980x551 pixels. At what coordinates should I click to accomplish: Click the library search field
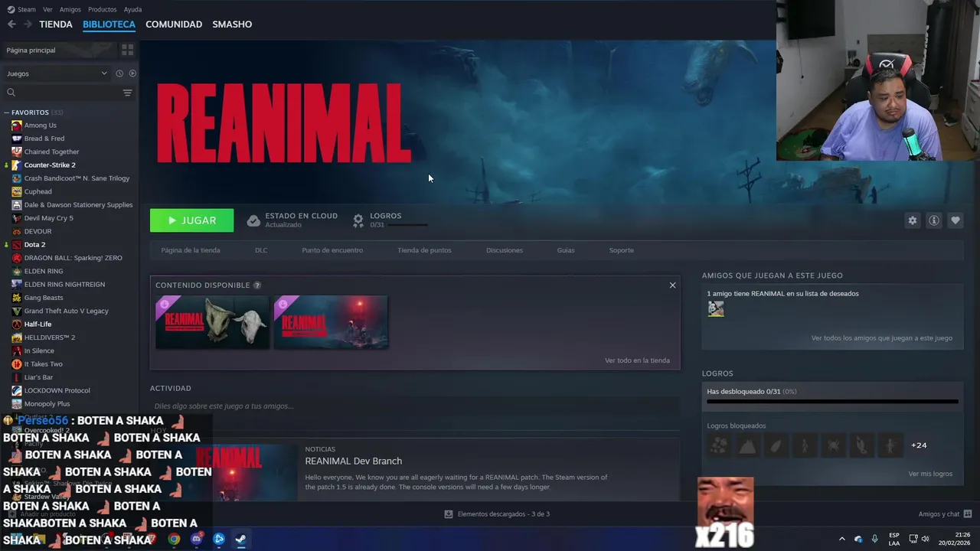[61, 93]
